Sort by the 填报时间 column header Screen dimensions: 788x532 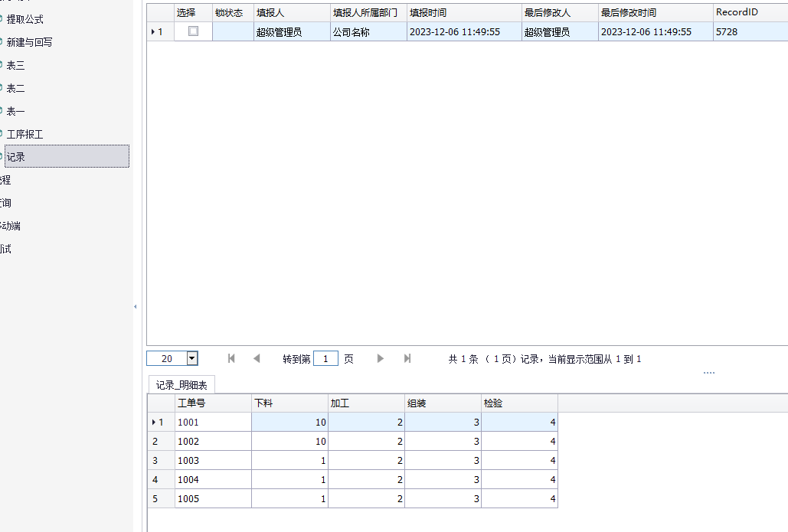pyautogui.click(x=427, y=12)
